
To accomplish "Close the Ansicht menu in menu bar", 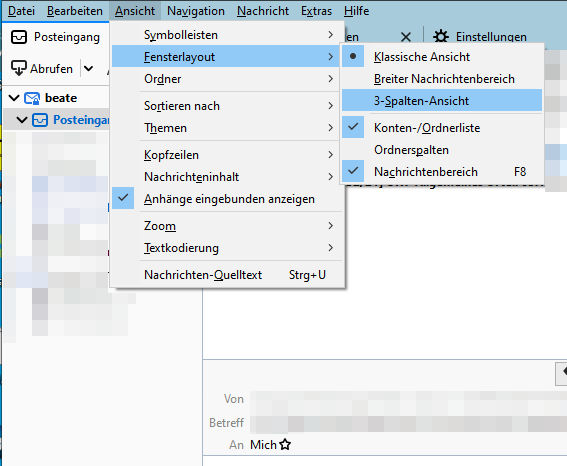I will coord(135,11).
